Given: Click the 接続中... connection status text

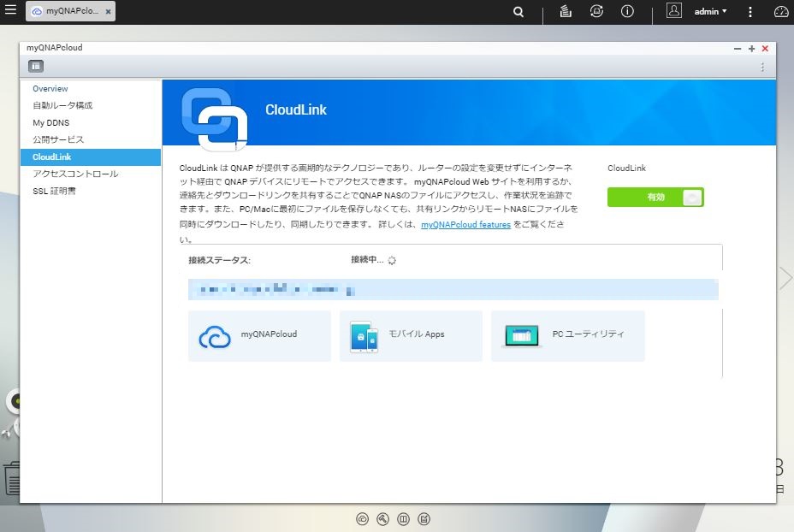Looking at the screenshot, I should [367, 260].
